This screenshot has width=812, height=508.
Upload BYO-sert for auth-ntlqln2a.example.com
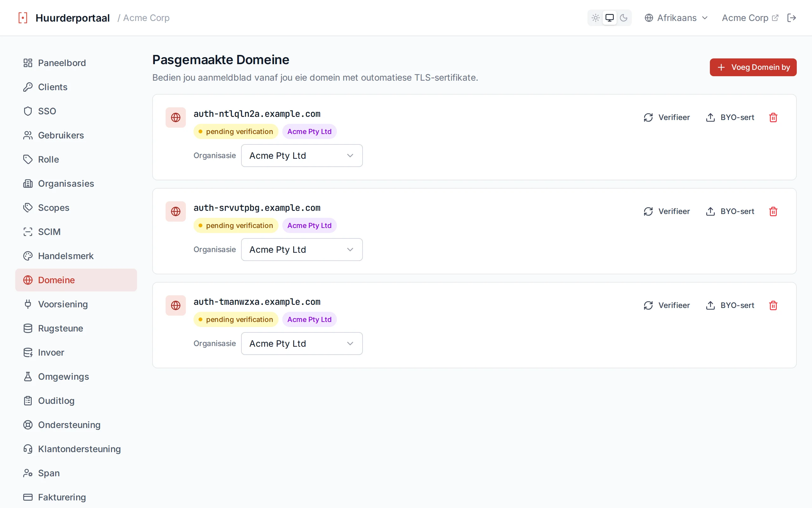pyautogui.click(x=730, y=117)
